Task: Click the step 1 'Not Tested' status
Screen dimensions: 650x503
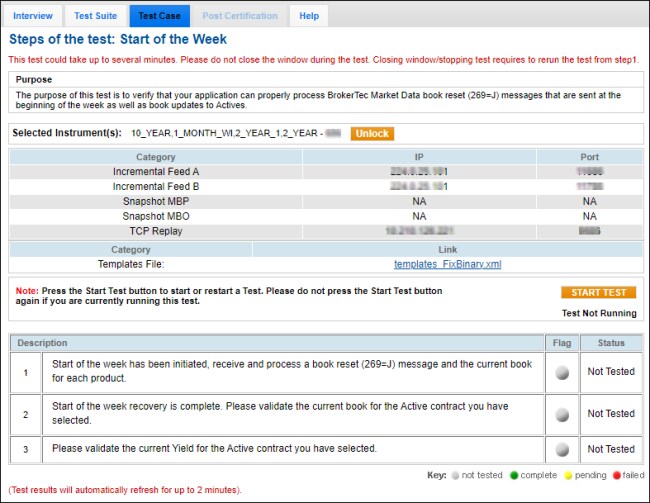Action: 610,372
